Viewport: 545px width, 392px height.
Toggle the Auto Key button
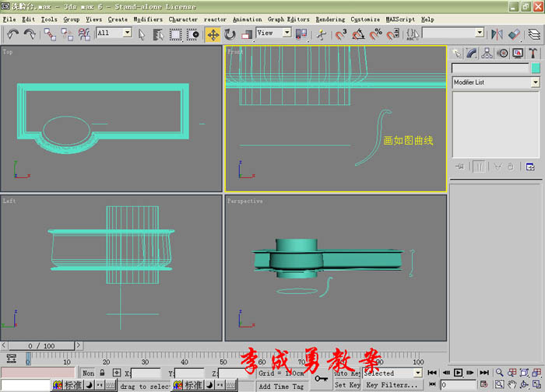click(347, 373)
